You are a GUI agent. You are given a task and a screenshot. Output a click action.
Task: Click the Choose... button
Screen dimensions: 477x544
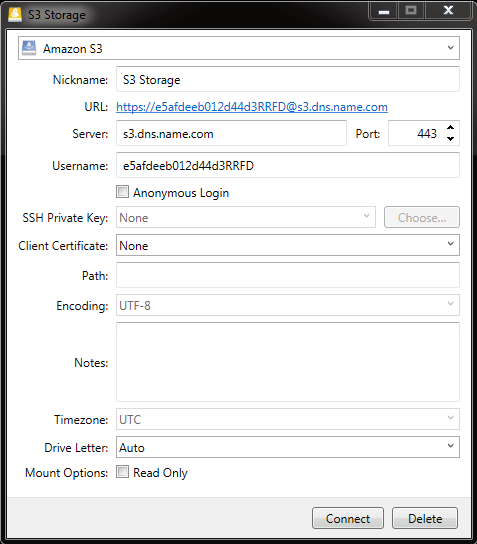pyautogui.click(x=421, y=217)
